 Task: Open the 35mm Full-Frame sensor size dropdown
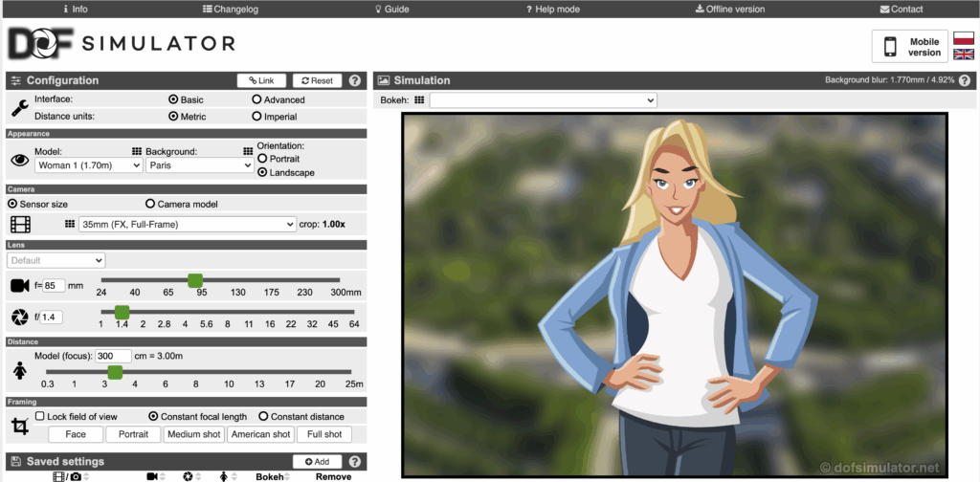(188, 224)
